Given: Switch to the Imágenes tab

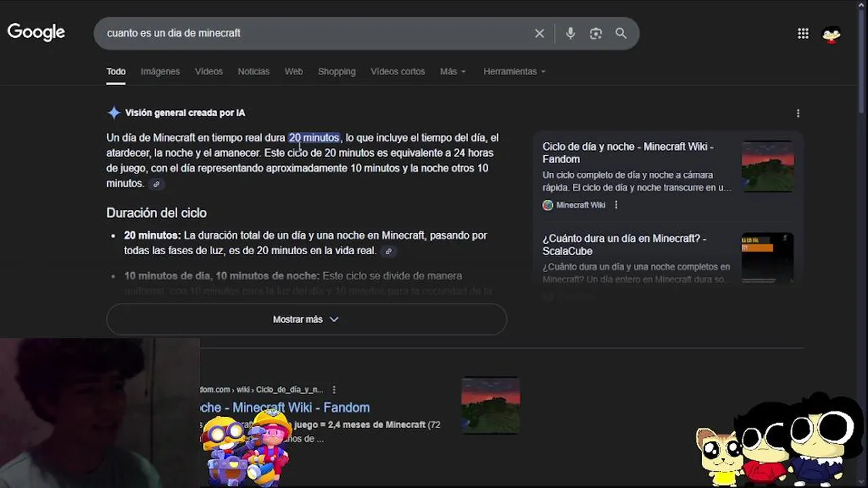Looking at the screenshot, I should [x=160, y=71].
